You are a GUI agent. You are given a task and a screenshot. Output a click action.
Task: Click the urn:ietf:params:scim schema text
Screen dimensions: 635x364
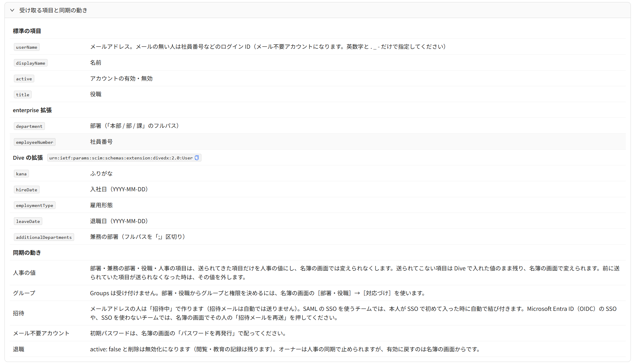pos(121,158)
